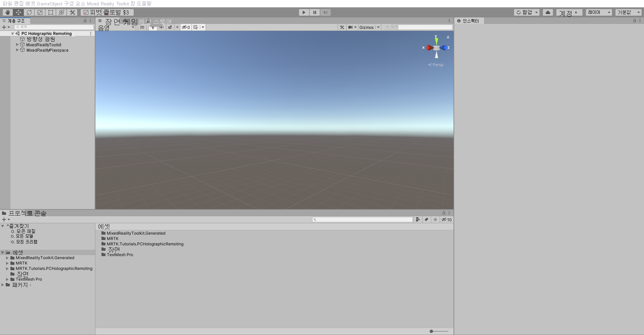The image size is (644, 335).
Task: Open custom editor tools
Action: (x=72, y=12)
